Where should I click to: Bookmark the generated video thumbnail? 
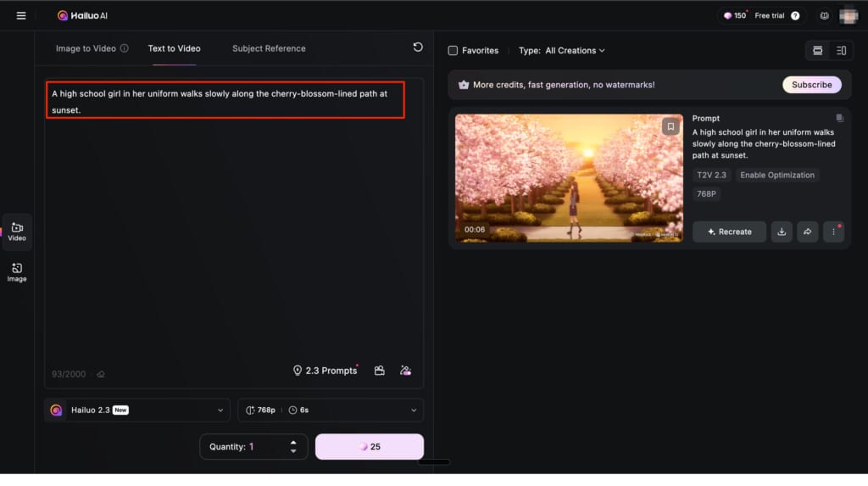click(x=670, y=126)
